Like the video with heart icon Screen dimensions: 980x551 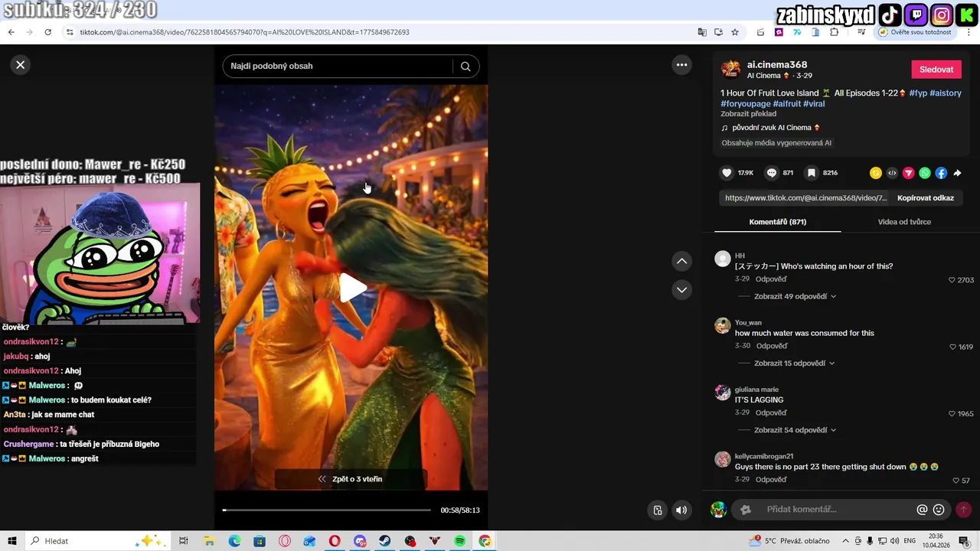(x=727, y=173)
